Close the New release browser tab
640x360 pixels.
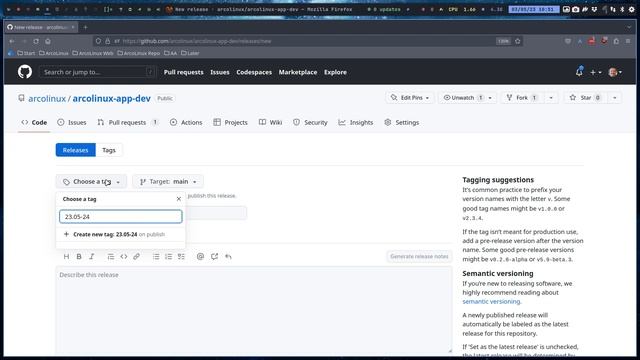(73, 27)
